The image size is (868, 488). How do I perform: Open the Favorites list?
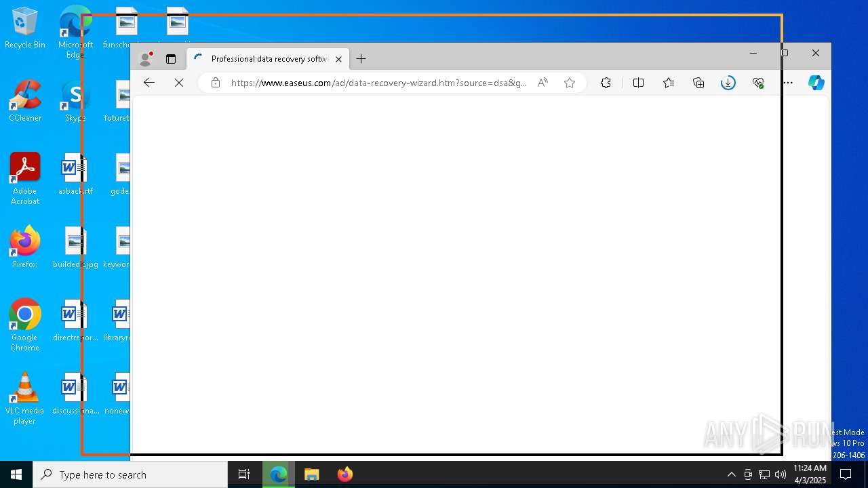click(669, 83)
